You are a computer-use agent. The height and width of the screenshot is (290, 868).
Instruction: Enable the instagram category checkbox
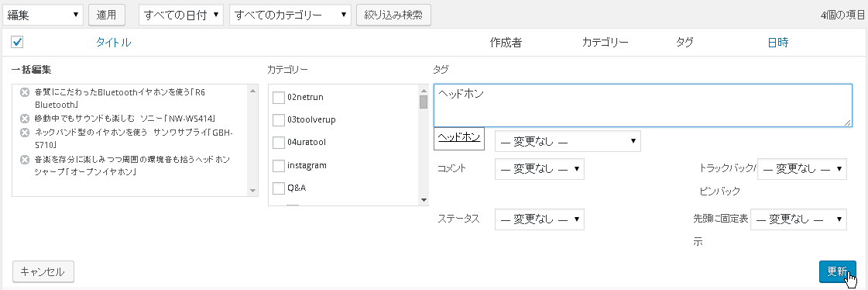click(279, 166)
